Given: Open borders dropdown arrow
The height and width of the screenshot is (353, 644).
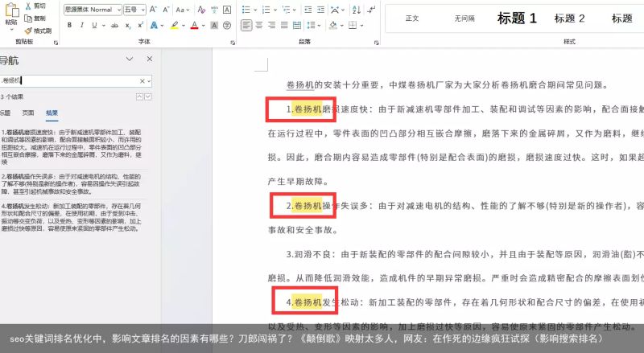Looking at the screenshot, I should tap(361, 25).
